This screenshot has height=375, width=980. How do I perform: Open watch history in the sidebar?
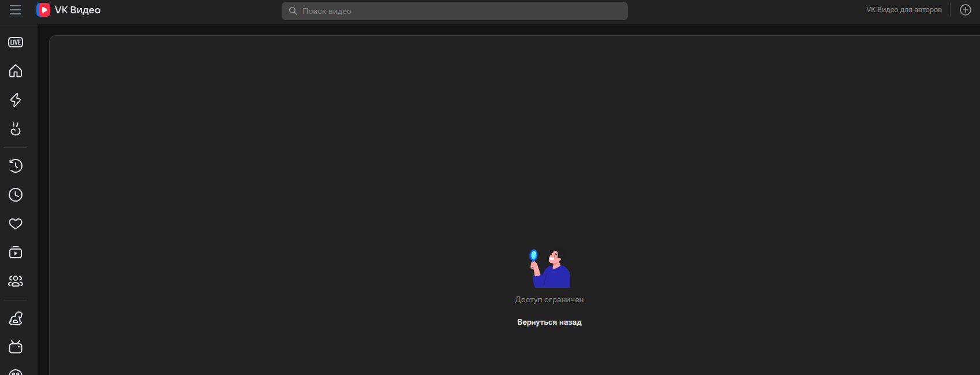[x=16, y=166]
